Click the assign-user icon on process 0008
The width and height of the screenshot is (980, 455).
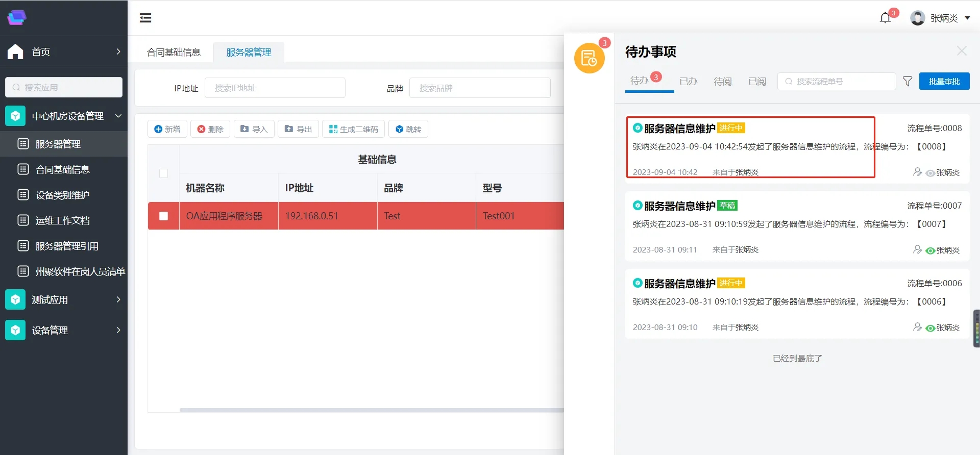tap(917, 172)
